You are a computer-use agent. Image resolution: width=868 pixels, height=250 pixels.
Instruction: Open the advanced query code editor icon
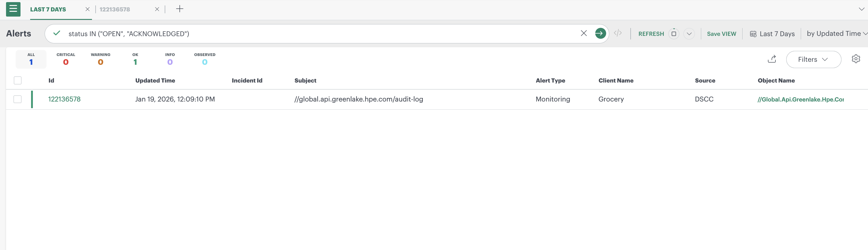[x=618, y=33]
